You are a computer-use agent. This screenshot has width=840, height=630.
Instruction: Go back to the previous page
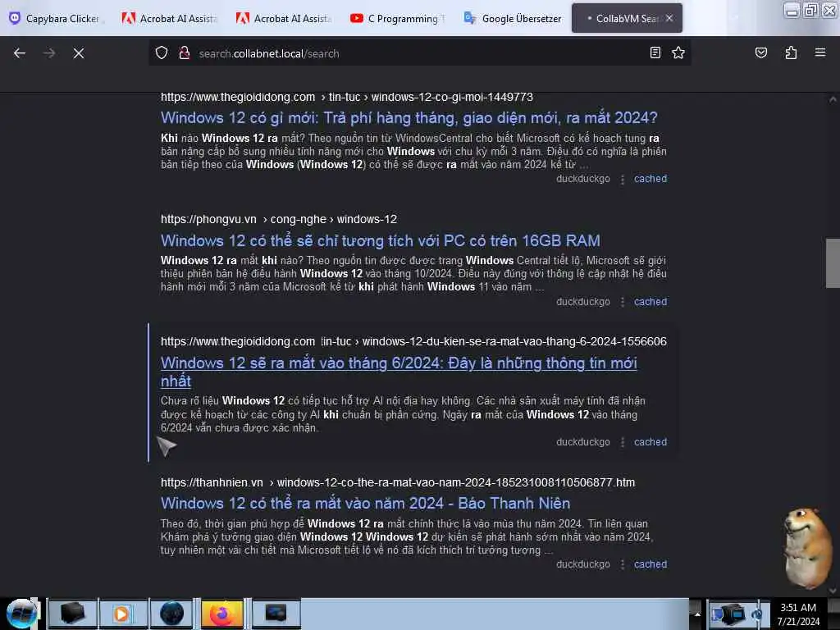tap(20, 53)
